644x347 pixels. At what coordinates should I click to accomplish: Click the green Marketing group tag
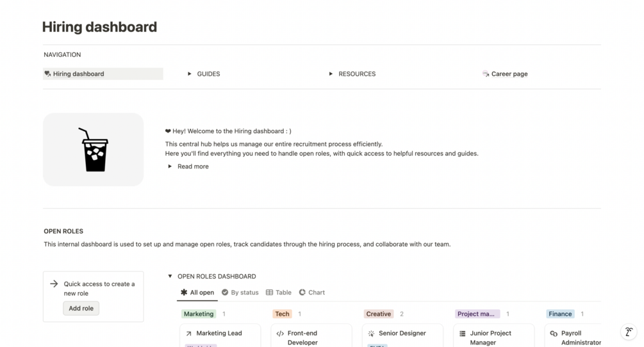pos(199,314)
